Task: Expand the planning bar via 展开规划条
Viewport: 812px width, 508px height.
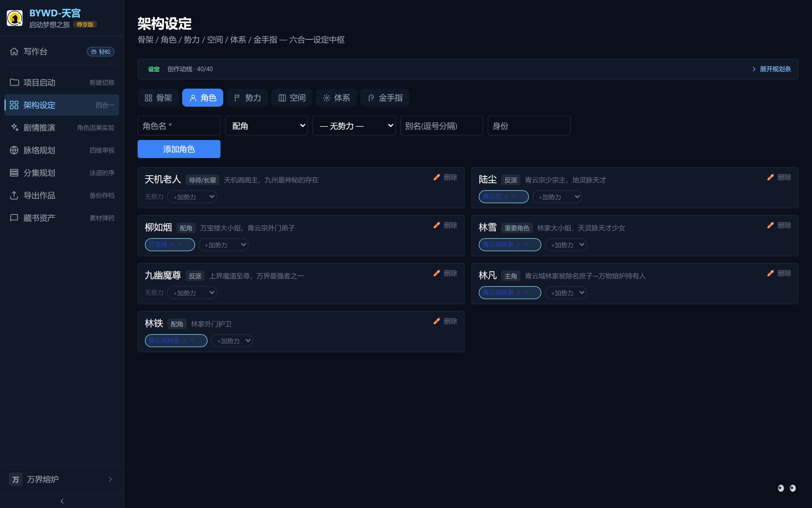Action: 772,69
